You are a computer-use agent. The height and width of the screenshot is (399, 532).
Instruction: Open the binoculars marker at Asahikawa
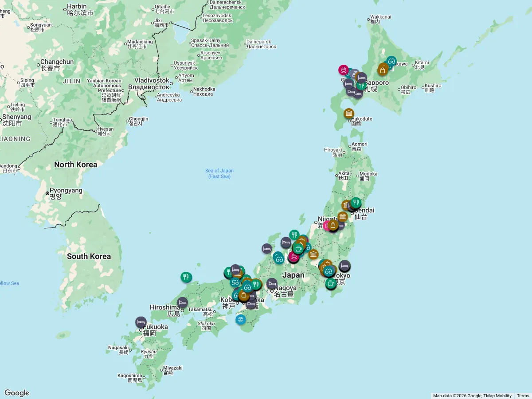coord(391,62)
